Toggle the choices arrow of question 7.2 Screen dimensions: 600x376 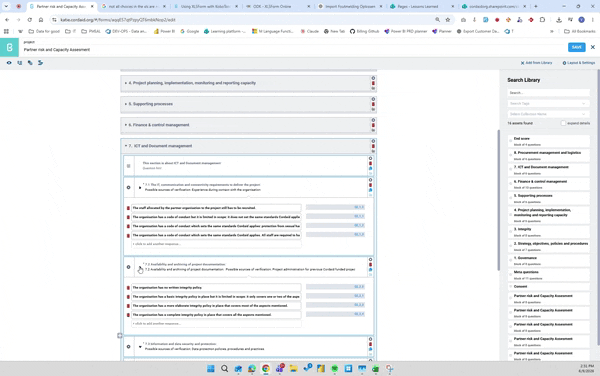pos(140,267)
